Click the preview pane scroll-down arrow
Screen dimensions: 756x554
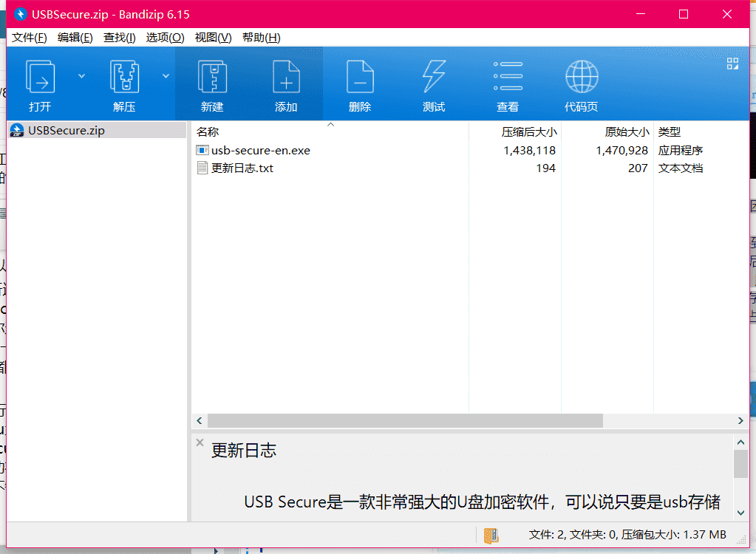click(x=740, y=513)
